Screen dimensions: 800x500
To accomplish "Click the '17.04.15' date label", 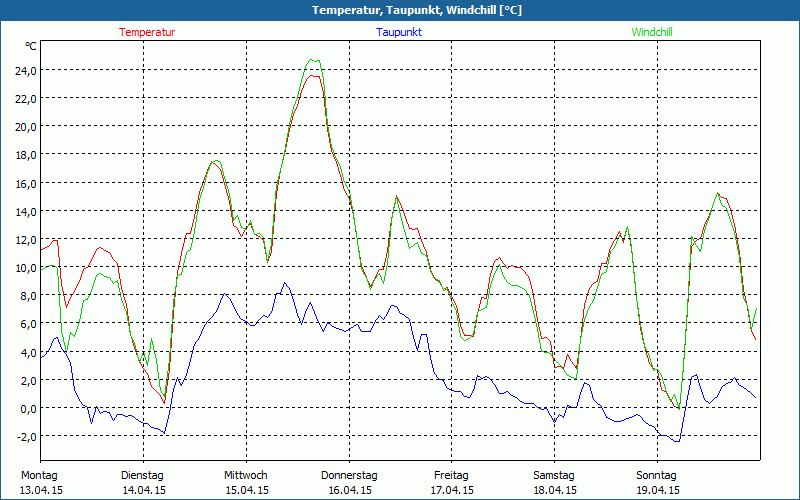I will pyautogui.click(x=453, y=490).
